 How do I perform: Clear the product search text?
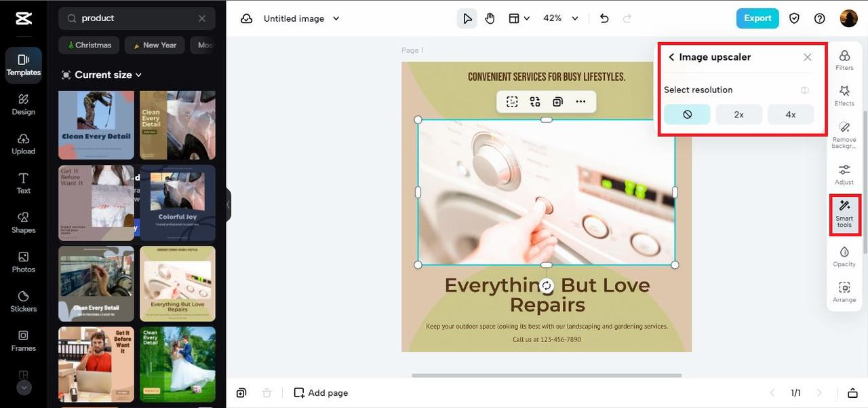pyautogui.click(x=202, y=18)
